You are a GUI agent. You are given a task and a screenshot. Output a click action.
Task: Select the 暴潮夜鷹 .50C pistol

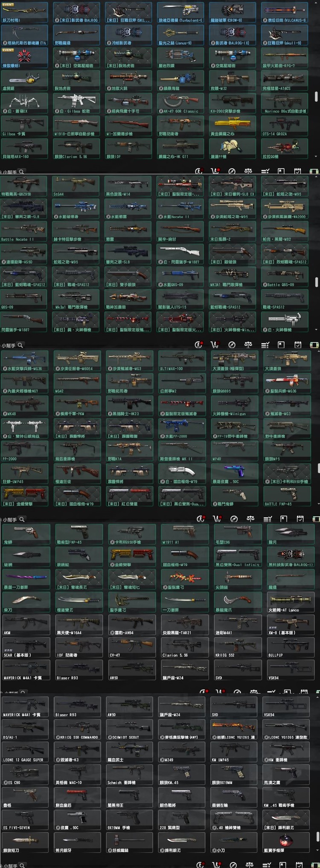pos(234,474)
